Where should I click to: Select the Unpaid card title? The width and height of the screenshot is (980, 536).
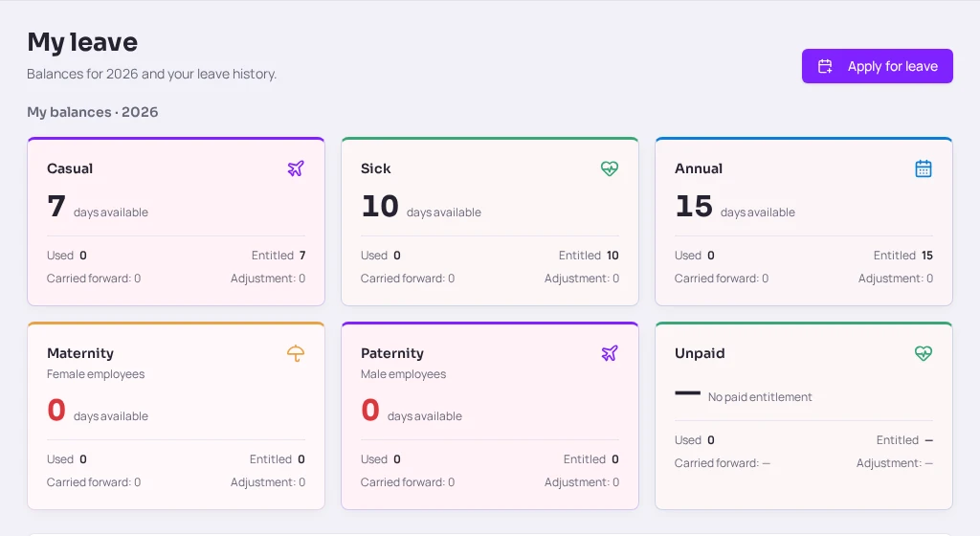[700, 353]
